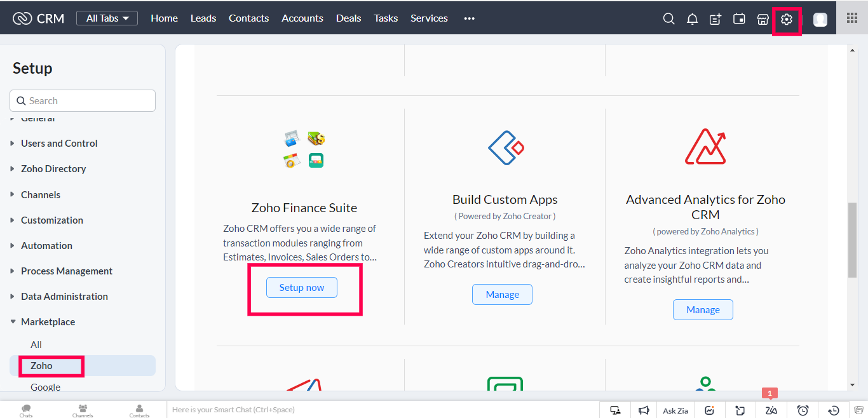Open the Zia notifications icon with badge
The image size is (868, 418).
pyautogui.click(x=771, y=410)
